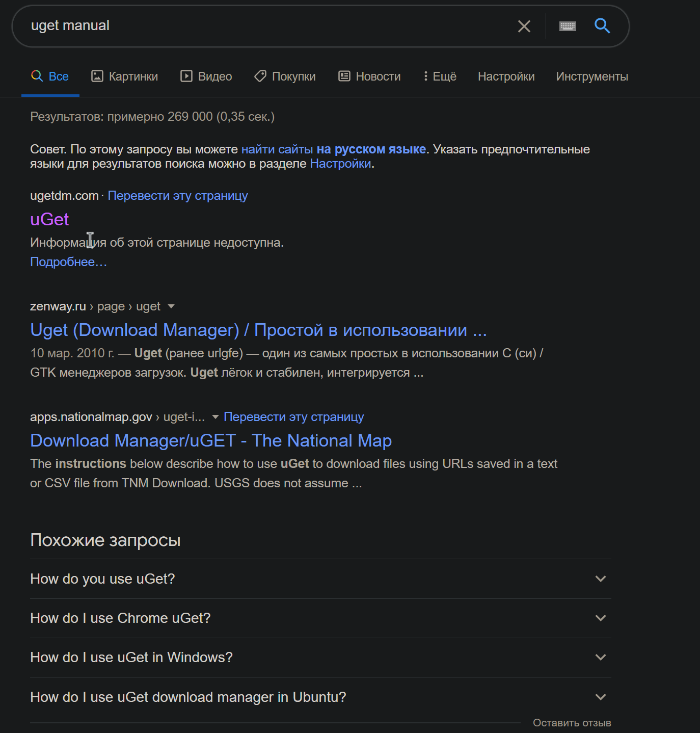Translate the apps.nationalmap.gov result page

click(x=294, y=417)
